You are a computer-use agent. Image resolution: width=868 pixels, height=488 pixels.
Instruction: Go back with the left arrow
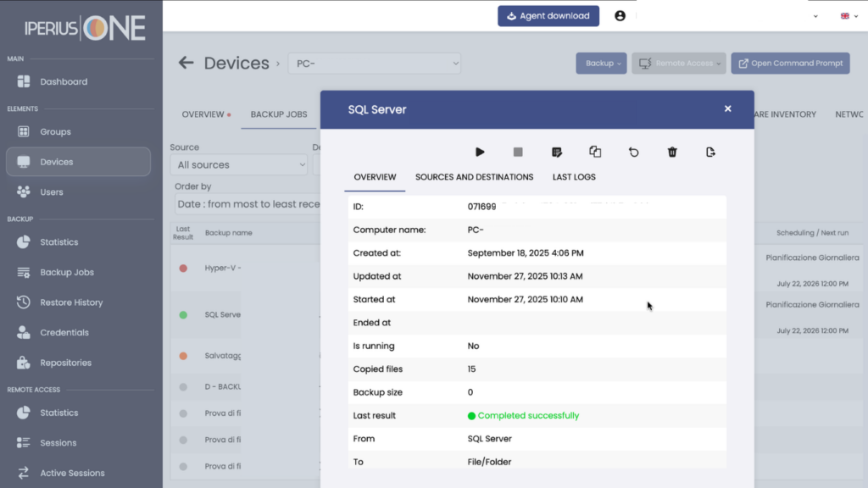(x=186, y=63)
